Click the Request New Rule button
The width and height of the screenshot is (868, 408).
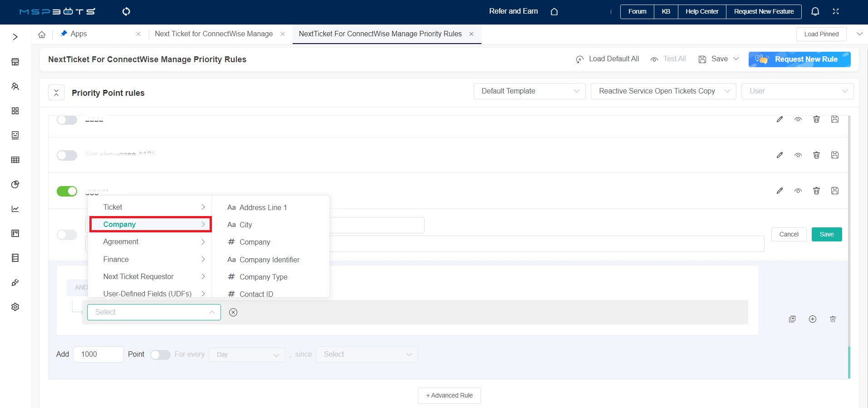(x=799, y=59)
